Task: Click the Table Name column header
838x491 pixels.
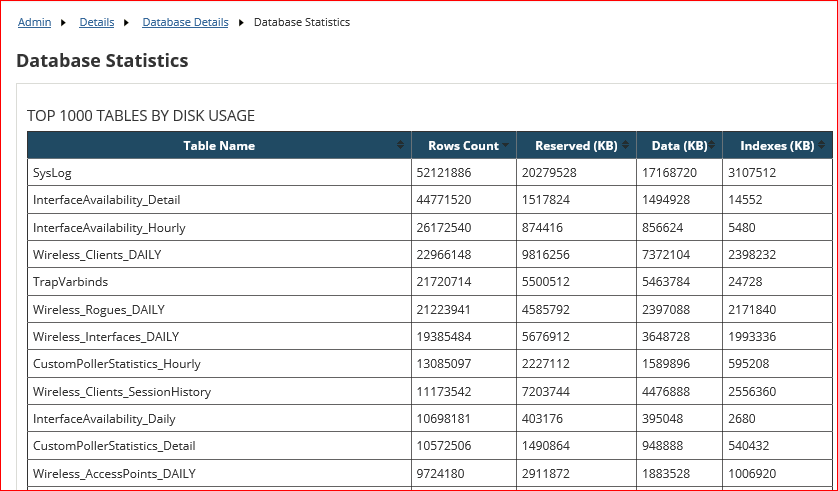Action: coord(219,145)
